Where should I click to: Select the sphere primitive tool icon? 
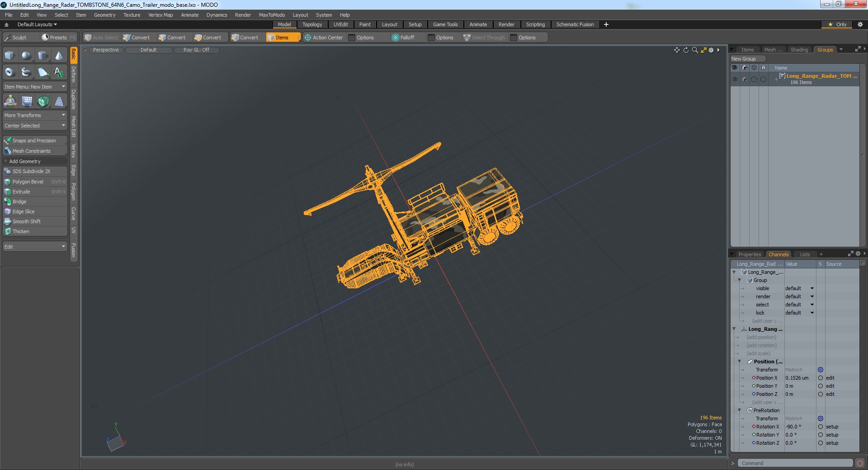[26, 56]
